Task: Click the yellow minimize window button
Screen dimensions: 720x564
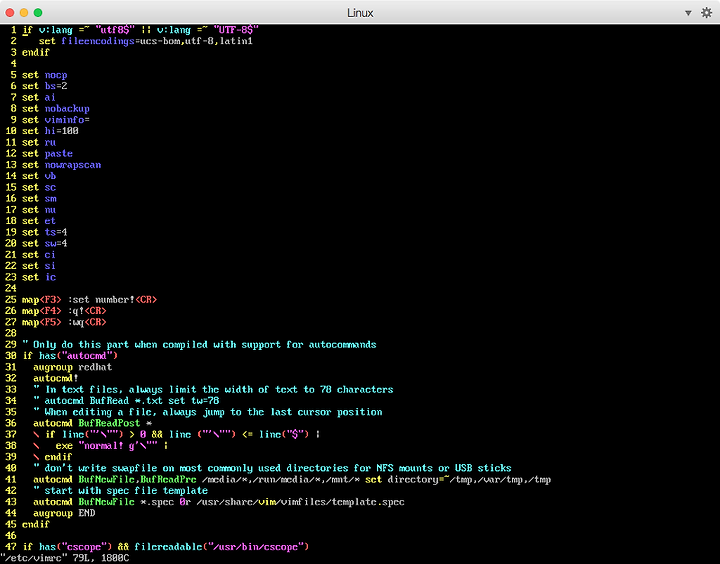Action: [x=24, y=12]
